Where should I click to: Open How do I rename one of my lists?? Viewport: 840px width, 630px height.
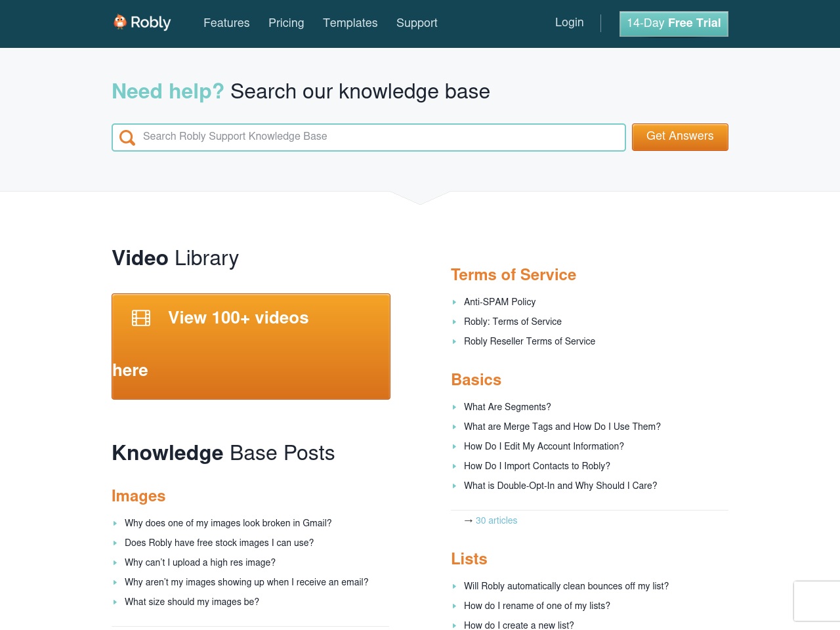[537, 606]
